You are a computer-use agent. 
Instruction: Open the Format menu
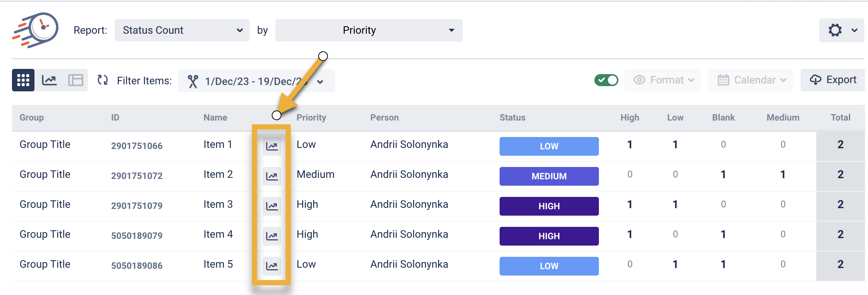pyautogui.click(x=663, y=80)
